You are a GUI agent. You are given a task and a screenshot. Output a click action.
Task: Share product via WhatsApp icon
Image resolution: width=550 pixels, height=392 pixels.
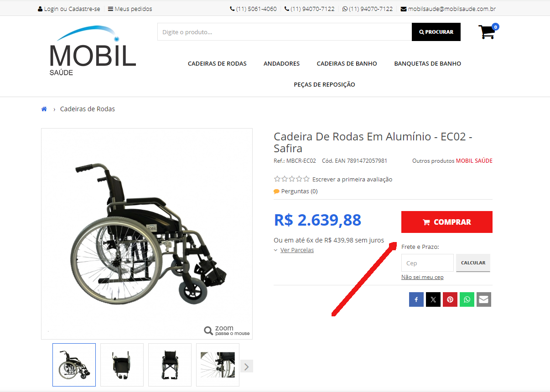tap(467, 299)
